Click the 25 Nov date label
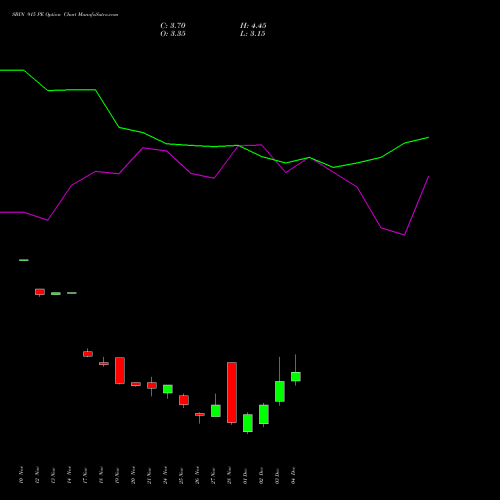 pos(181,475)
